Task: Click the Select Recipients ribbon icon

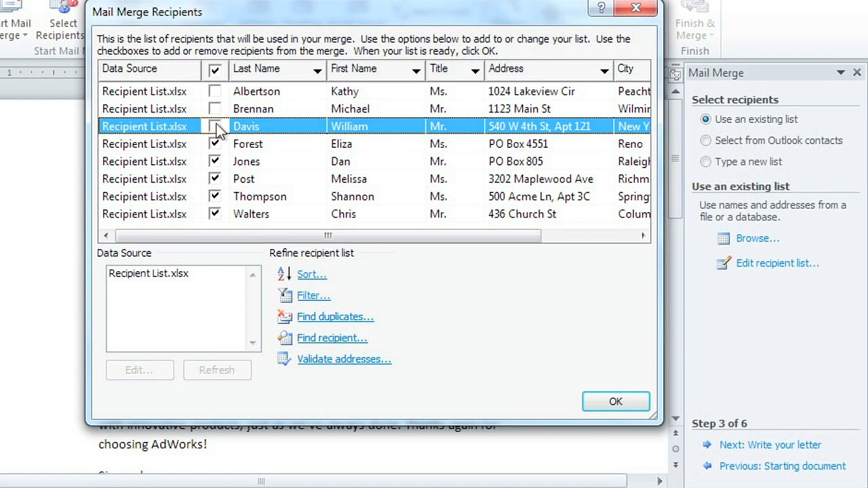Action: click(x=63, y=8)
